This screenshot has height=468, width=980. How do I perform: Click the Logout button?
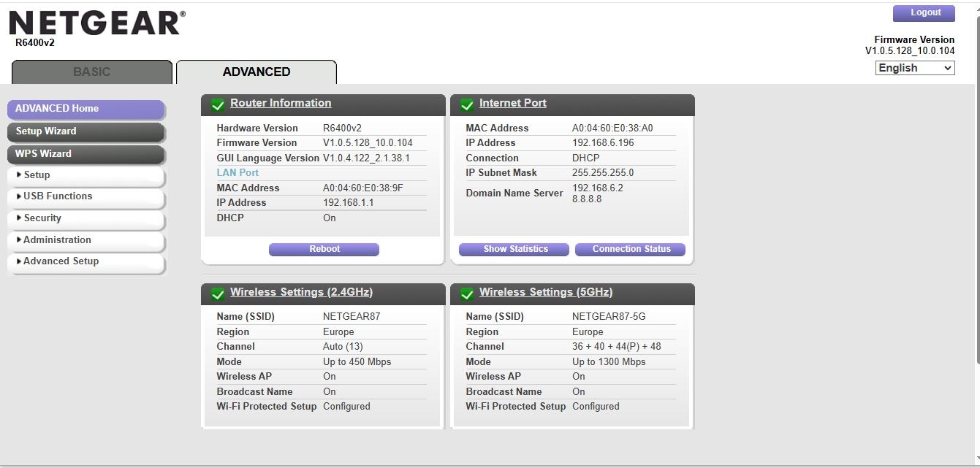coord(924,12)
